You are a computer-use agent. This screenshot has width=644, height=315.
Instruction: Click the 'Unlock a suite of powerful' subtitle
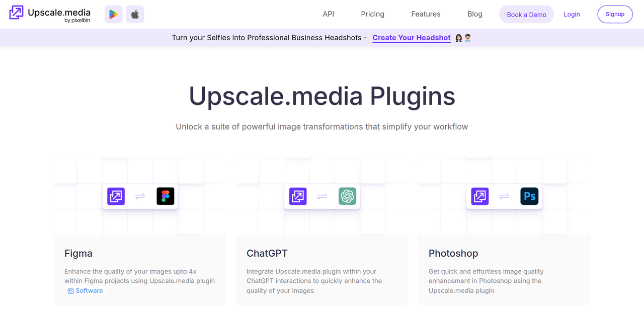(x=322, y=127)
